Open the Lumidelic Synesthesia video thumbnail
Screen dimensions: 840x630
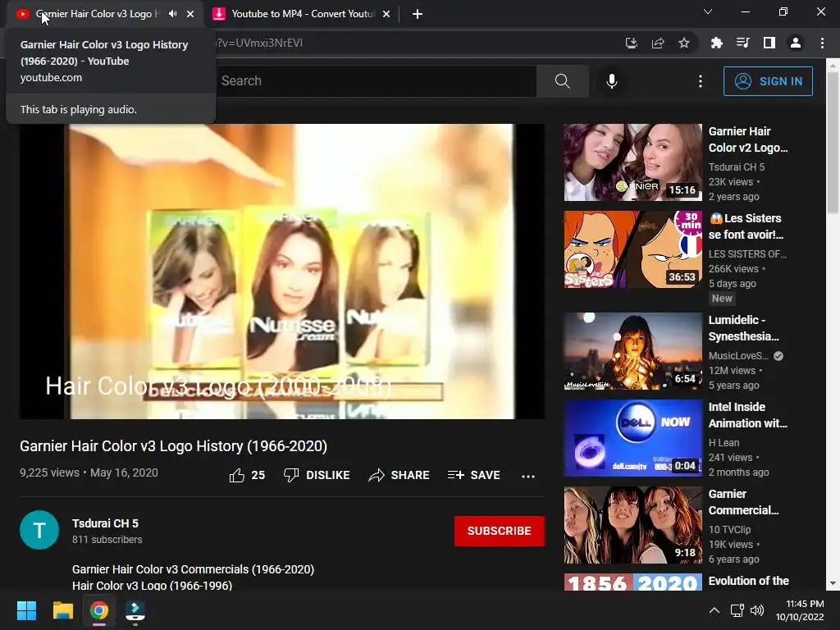[632, 351]
